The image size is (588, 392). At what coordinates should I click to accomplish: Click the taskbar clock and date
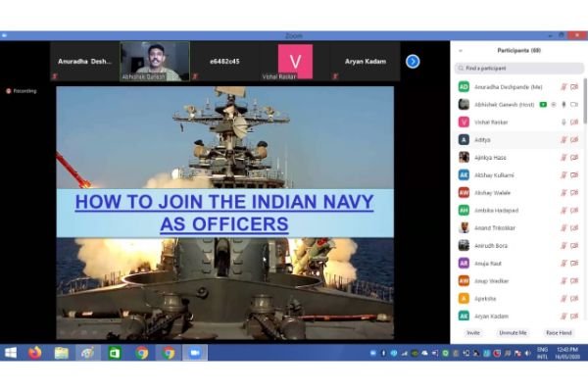point(567,353)
